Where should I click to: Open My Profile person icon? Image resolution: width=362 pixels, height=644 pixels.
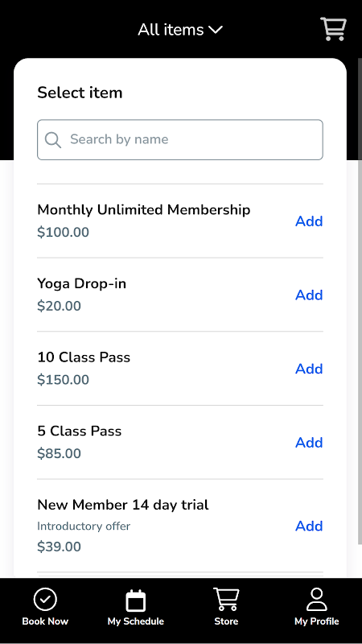click(x=316, y=600)
